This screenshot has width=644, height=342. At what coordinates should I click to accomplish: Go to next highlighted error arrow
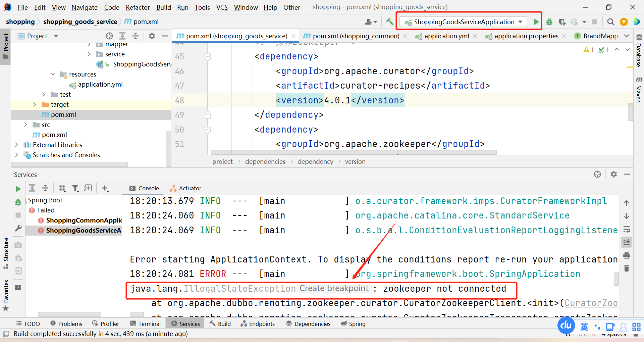coord(627,49)
